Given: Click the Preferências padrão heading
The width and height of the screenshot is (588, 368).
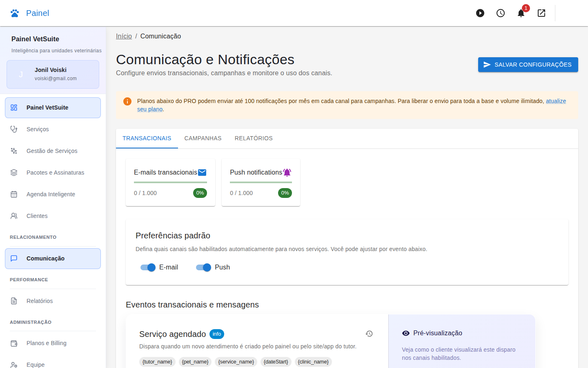Looking at the screenshot, I should tap(173, 236).
